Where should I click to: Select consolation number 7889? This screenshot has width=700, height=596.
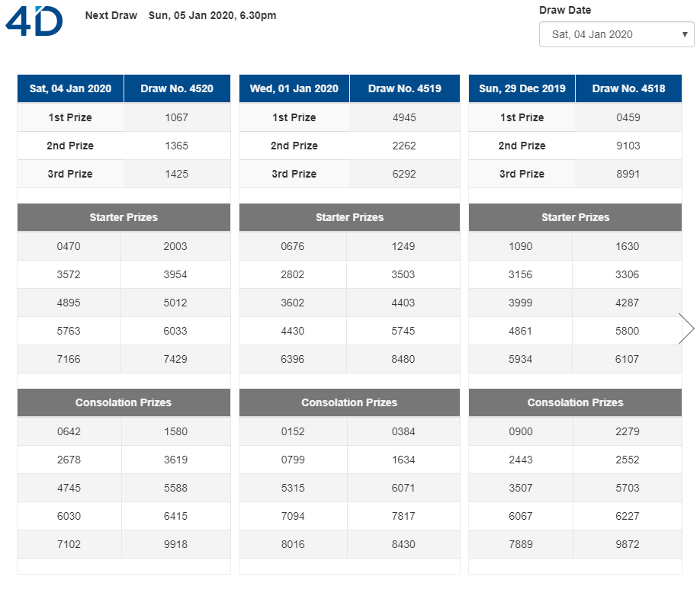click(521, 544)
